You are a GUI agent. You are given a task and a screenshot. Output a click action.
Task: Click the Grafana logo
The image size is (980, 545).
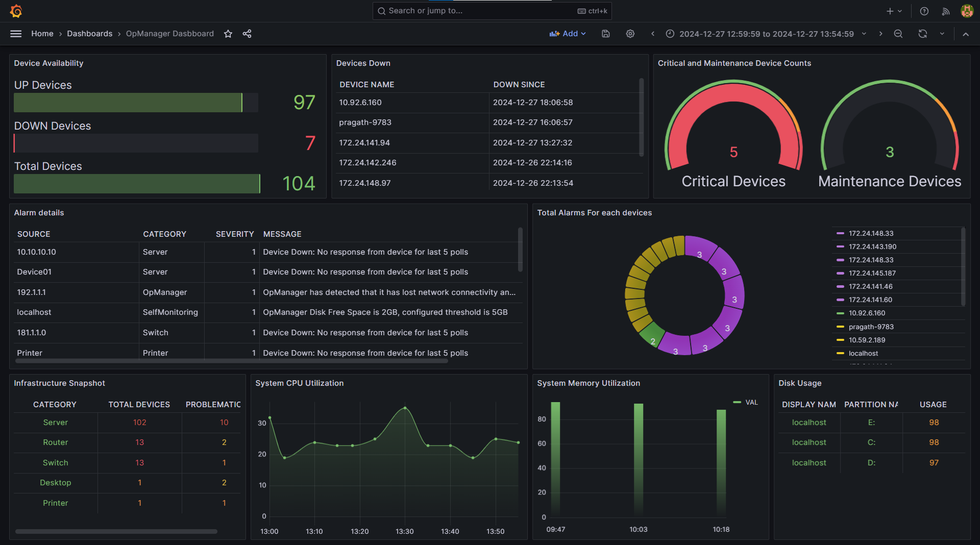pyautogui.click(x=16, y=11)
